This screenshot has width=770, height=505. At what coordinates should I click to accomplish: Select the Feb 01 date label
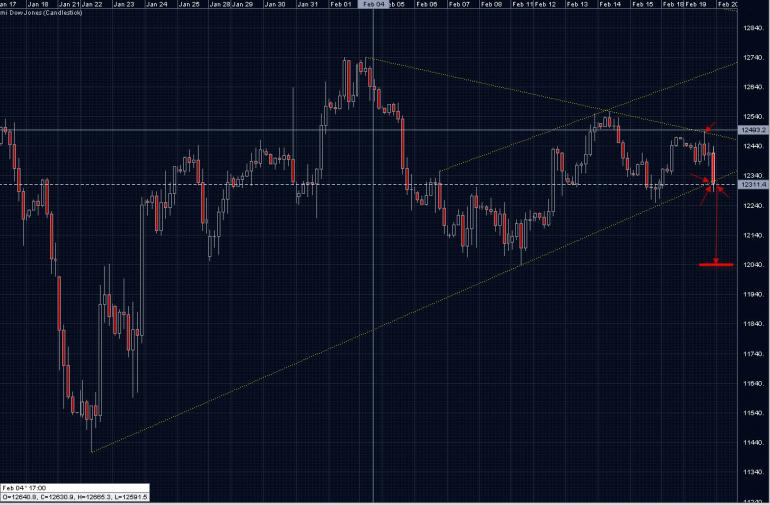point(340,4)
